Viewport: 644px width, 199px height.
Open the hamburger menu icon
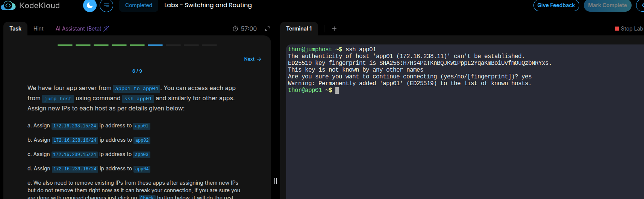tap(106, 5)
